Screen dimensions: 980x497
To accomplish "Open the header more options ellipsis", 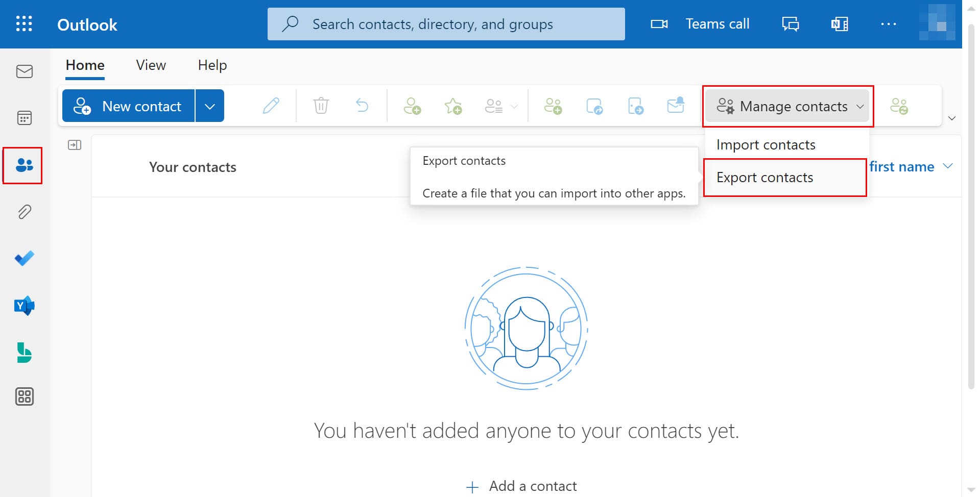I will point(889,24).
